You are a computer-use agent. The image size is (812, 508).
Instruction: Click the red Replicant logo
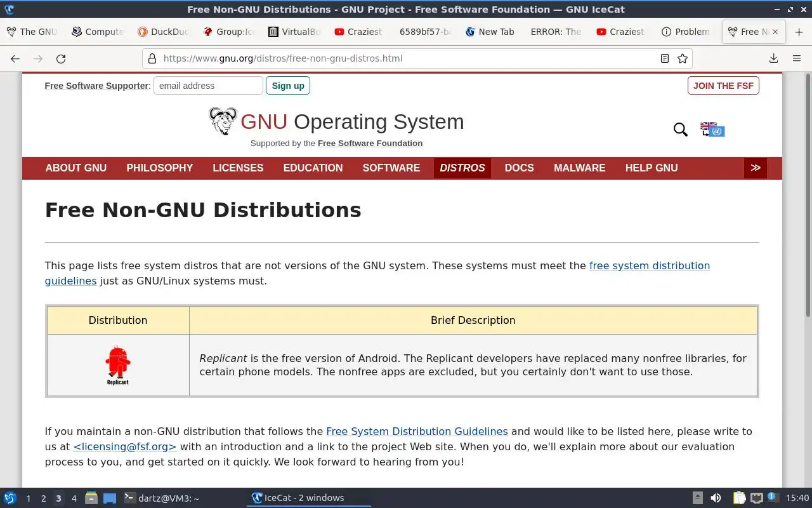point(118,365)
